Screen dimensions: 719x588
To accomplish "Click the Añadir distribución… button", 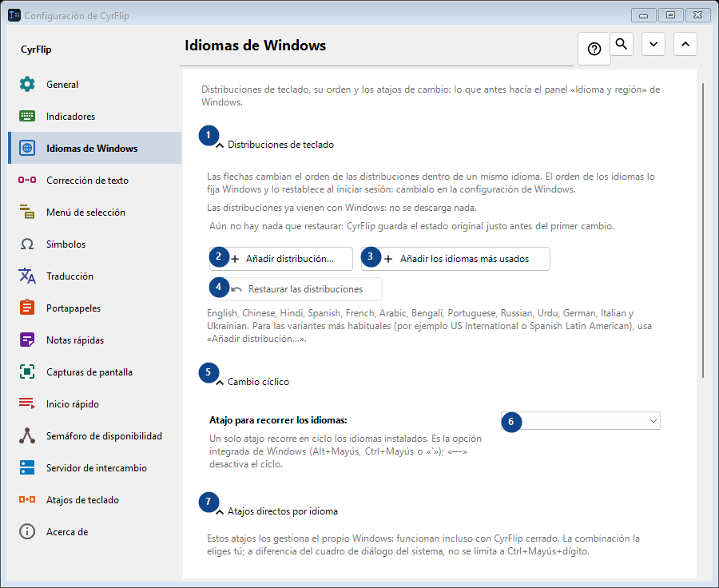I will coord(281,259).
